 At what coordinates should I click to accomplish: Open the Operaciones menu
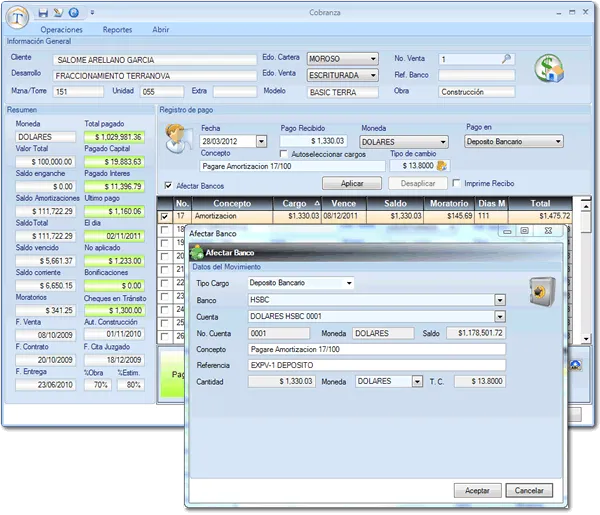click(62, 29)
